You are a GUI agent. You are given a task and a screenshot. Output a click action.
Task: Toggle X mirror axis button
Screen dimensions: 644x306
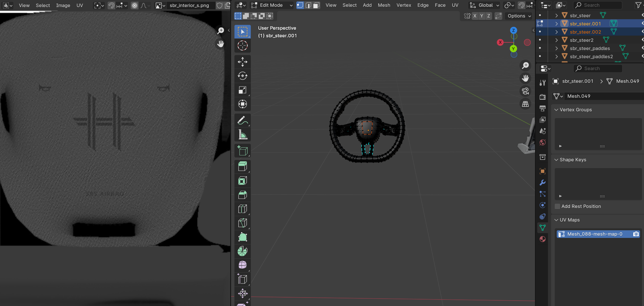475,16
